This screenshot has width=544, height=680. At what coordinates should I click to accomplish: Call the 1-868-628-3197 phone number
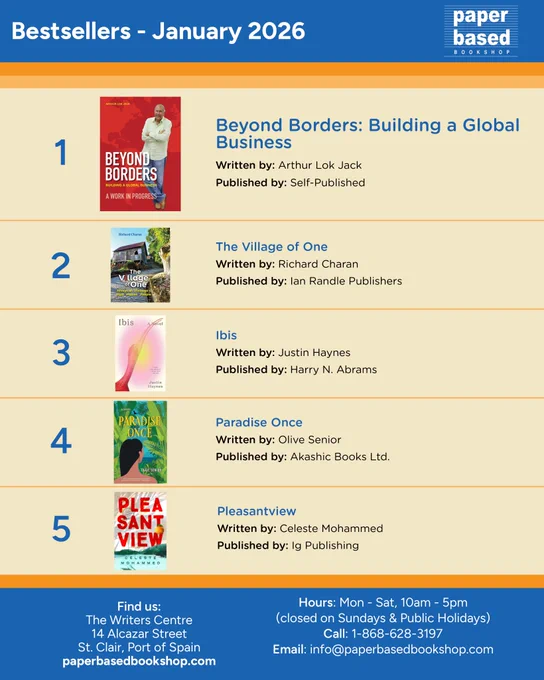click(397, 634)
